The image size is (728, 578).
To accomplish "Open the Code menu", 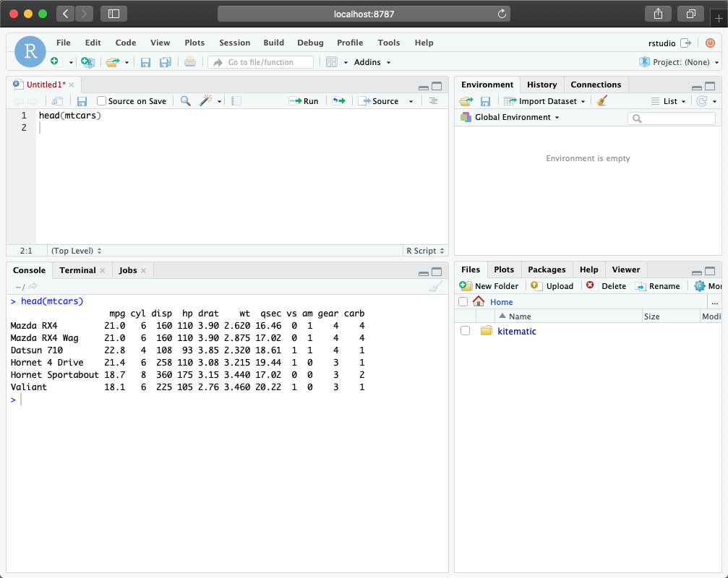I will coord(126,43).
